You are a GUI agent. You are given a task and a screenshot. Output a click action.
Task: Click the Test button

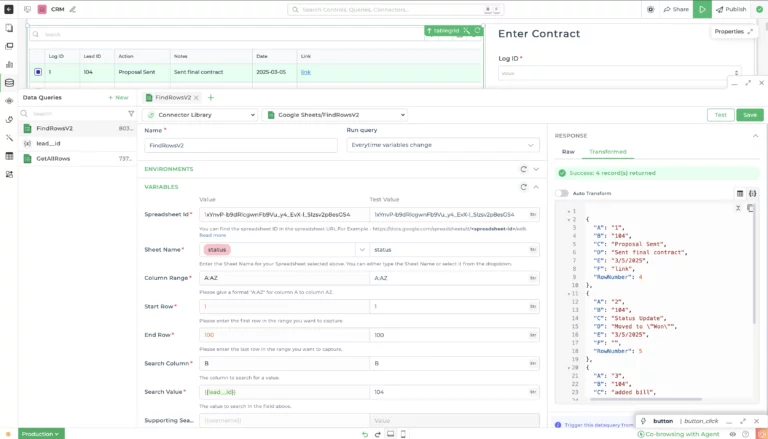click(719, 115)
